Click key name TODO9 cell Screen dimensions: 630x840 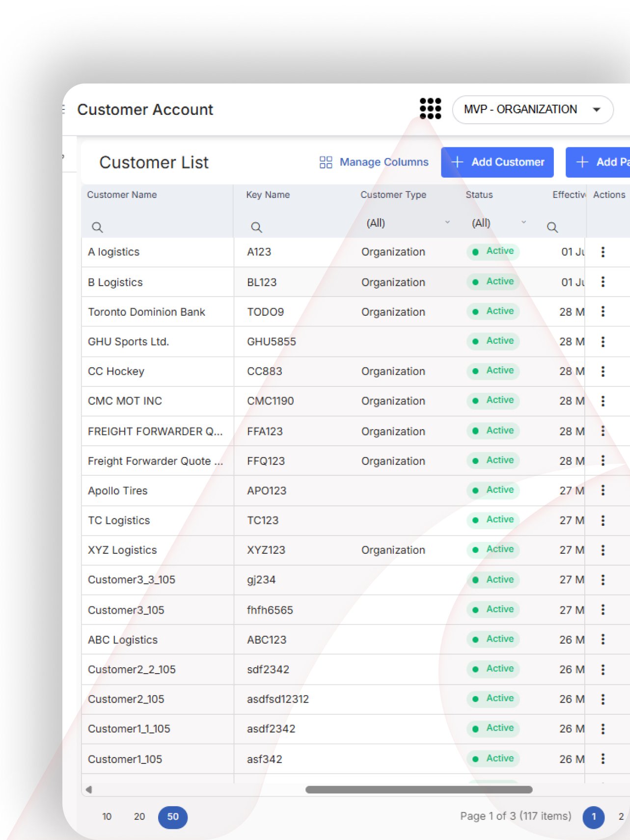coord(265,312)
